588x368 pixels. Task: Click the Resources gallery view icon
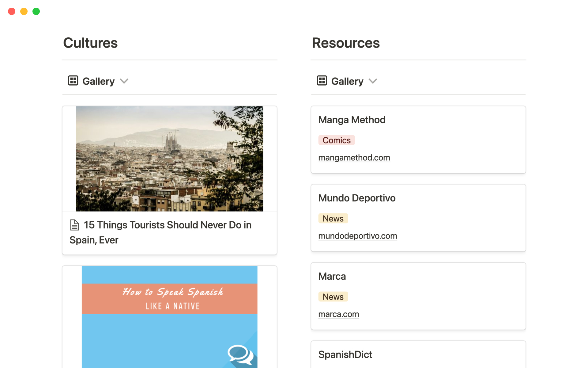tap(322, 81)
